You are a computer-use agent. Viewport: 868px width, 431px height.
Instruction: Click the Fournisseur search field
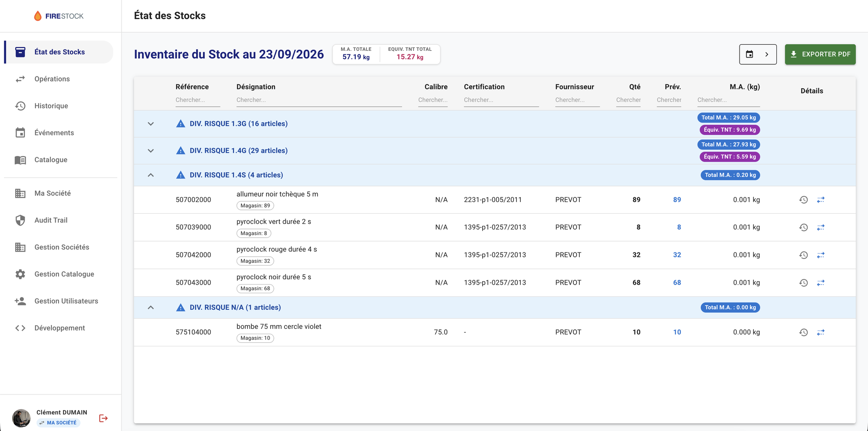point(577,100)
